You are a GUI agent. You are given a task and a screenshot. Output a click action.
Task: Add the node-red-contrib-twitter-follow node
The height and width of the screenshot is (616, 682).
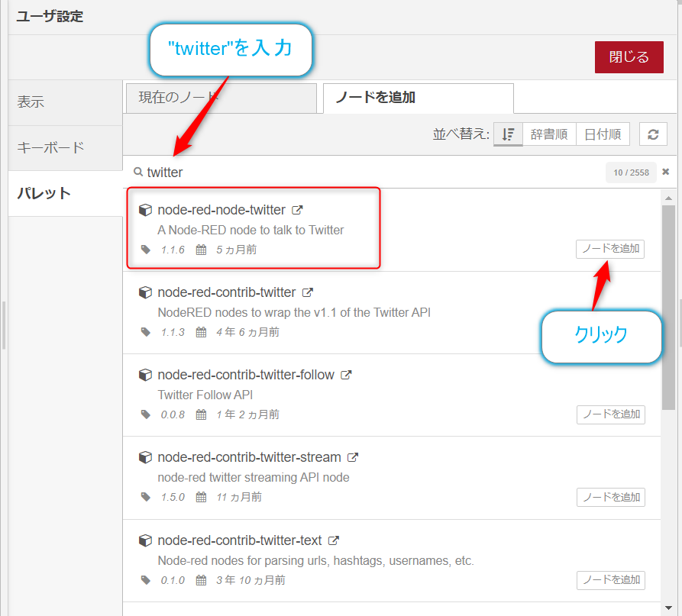click(611, 414)
